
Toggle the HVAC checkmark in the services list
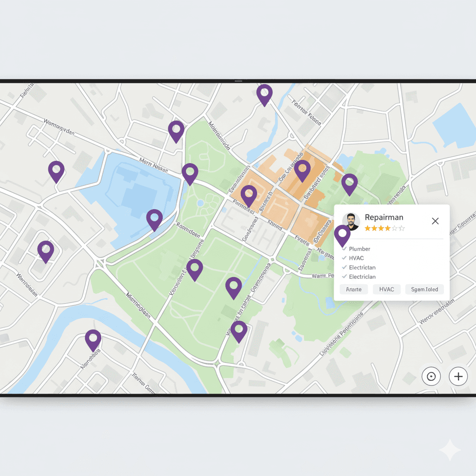tap(344, 258)
